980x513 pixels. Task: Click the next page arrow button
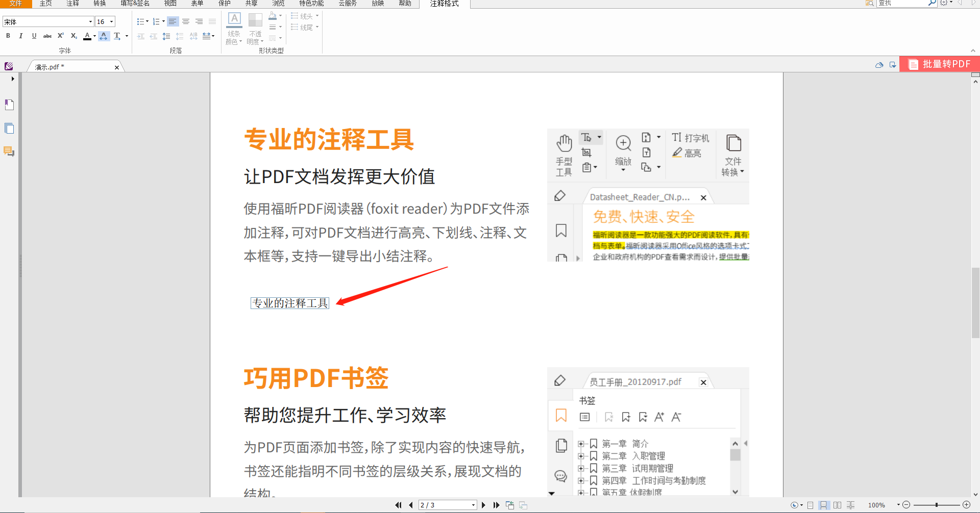483,505
